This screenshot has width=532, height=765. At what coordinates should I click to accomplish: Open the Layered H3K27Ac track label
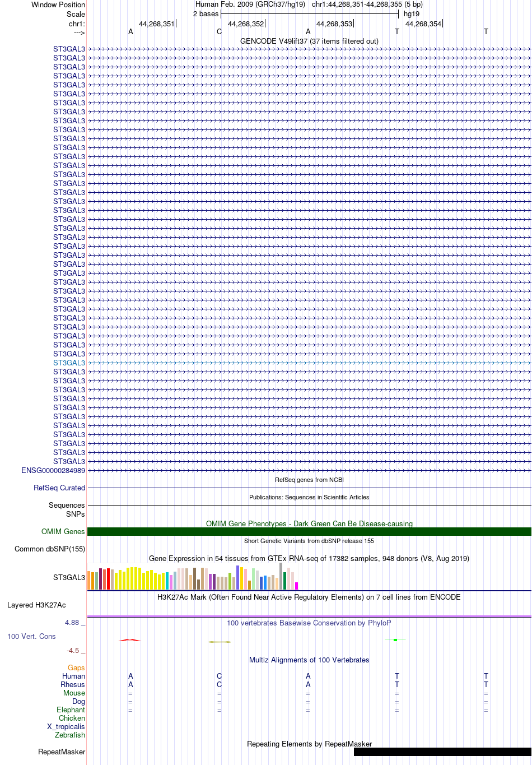click(36, 605)
